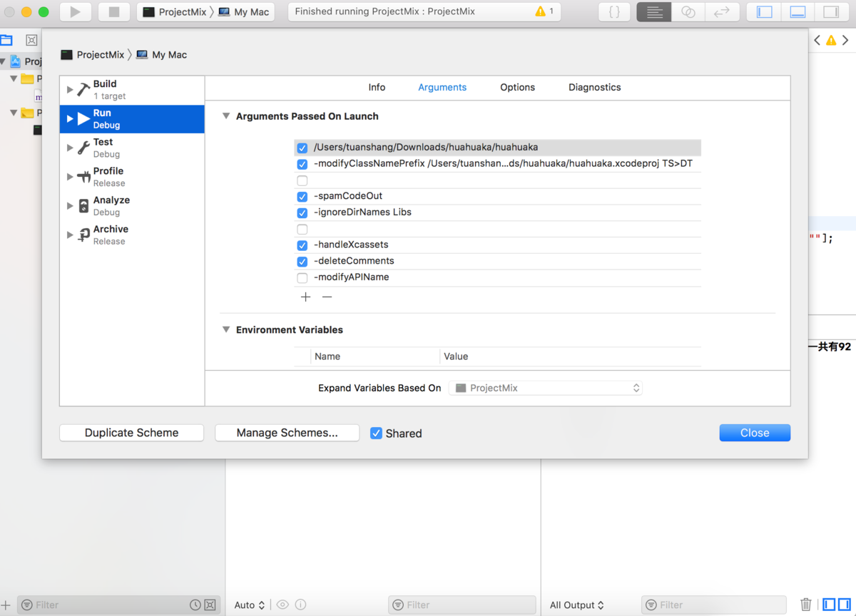Viewport: 856px width, 616px height.
Task: Uncheck the -spamCodeOut argument
Action: click(x=302, y=196)
